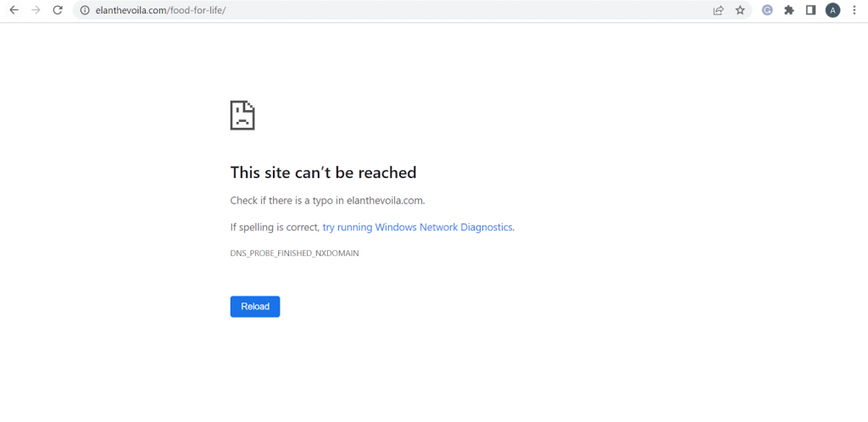The width and height of the screenshot is (868, 422).
Task: Click the "Check if there is a typo" message
Action: click(287, 201)
